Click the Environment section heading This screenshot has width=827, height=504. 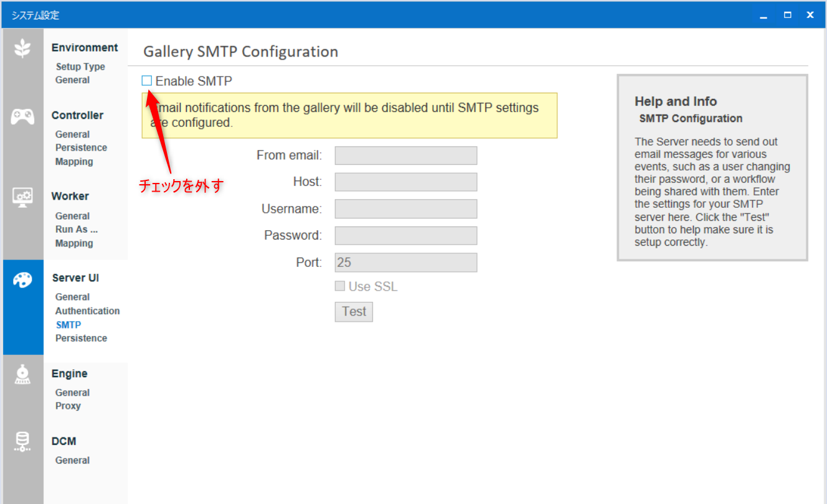[85, 47]
